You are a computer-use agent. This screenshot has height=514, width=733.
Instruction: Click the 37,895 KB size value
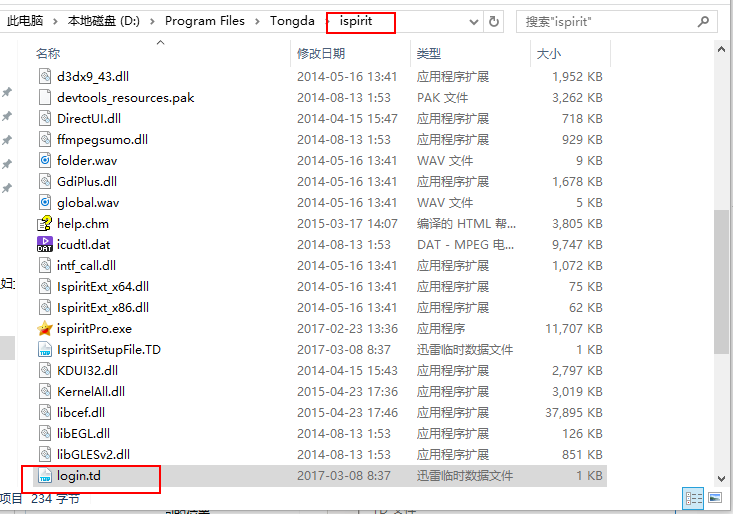pyautogui.click(x=574, y=413)
